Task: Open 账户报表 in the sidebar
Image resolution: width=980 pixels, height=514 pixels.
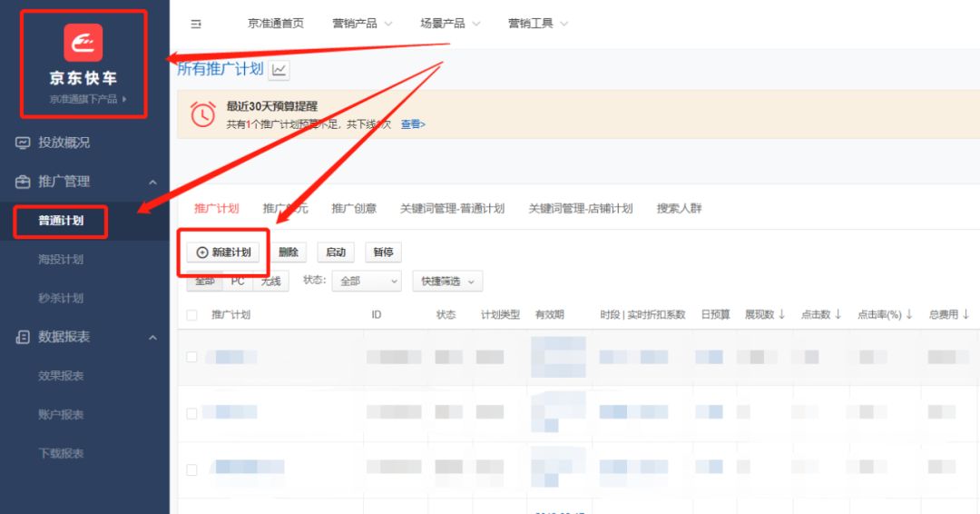Action: pyautogui.click(x=61, y=415)
